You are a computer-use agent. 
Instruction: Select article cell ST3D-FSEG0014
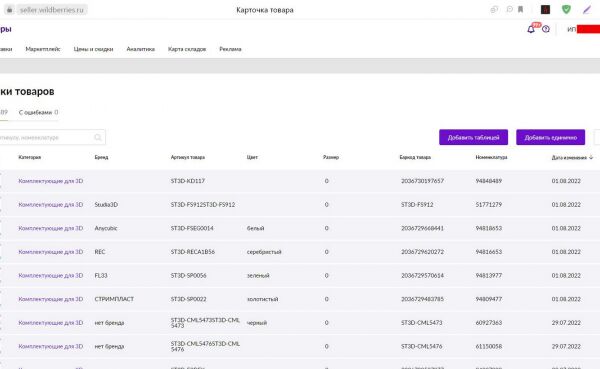click(x=192, y=229)
